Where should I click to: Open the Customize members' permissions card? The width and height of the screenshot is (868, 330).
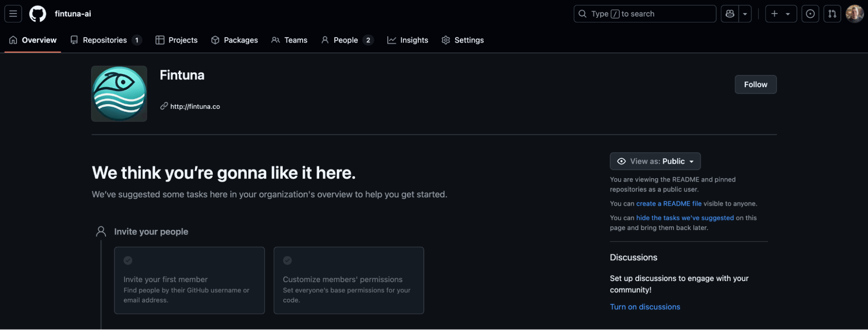(x=349, y=281)
